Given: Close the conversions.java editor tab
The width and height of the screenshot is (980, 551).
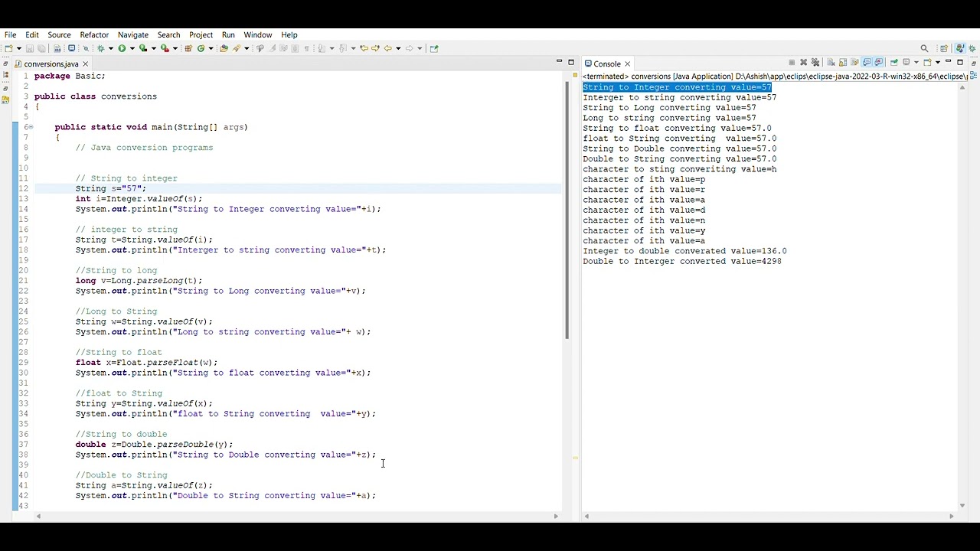Looking at the screenshot, I should [85, 64].
